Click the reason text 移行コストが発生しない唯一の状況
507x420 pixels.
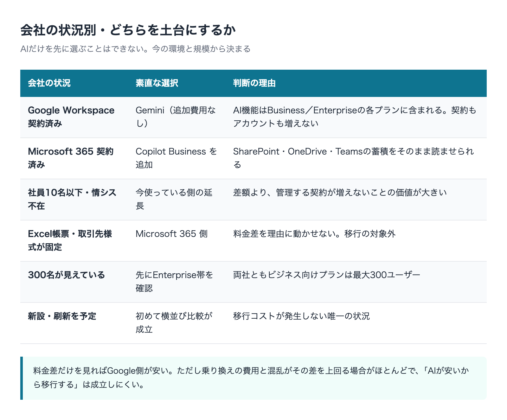click(x=301, y=316)
